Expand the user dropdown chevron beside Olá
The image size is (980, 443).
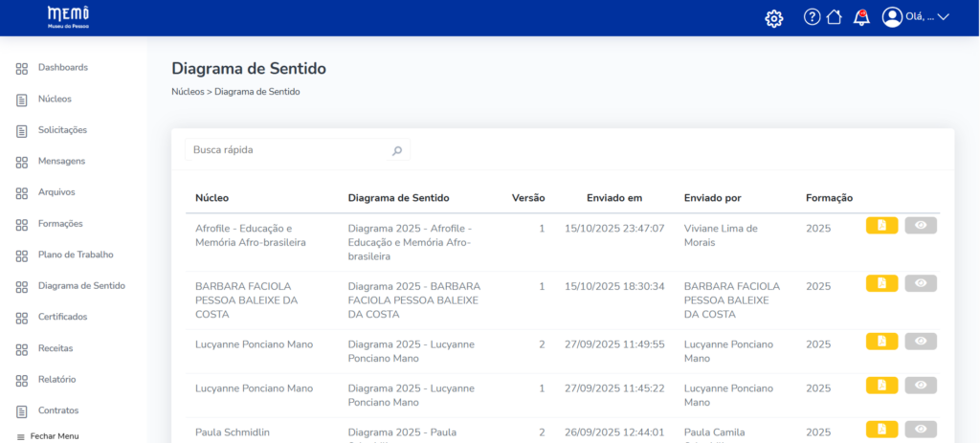click(x=943, y=17)
